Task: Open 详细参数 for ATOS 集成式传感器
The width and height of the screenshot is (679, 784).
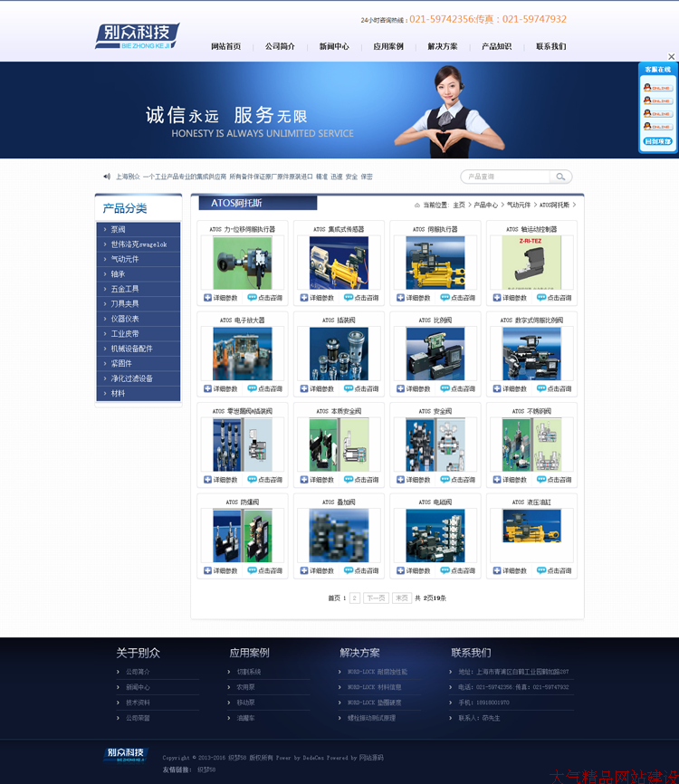Action: pos(317,298)
